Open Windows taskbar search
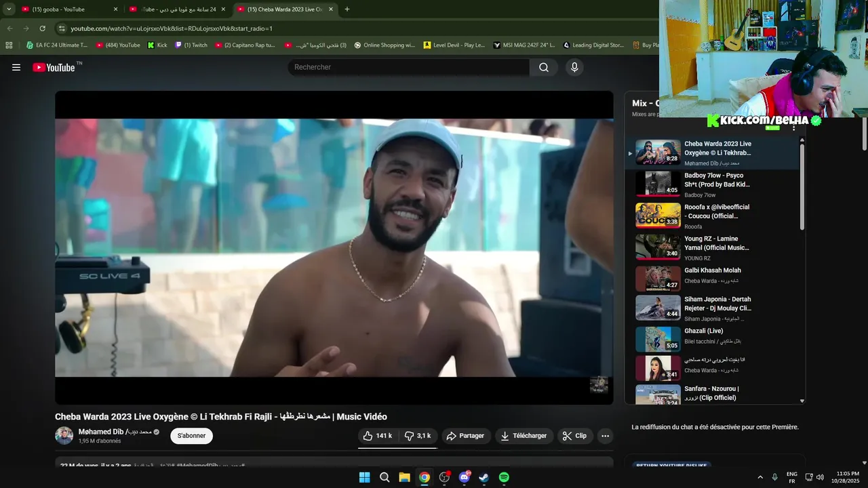The height and width of the screenshot is (488, 868). (384, 477)
